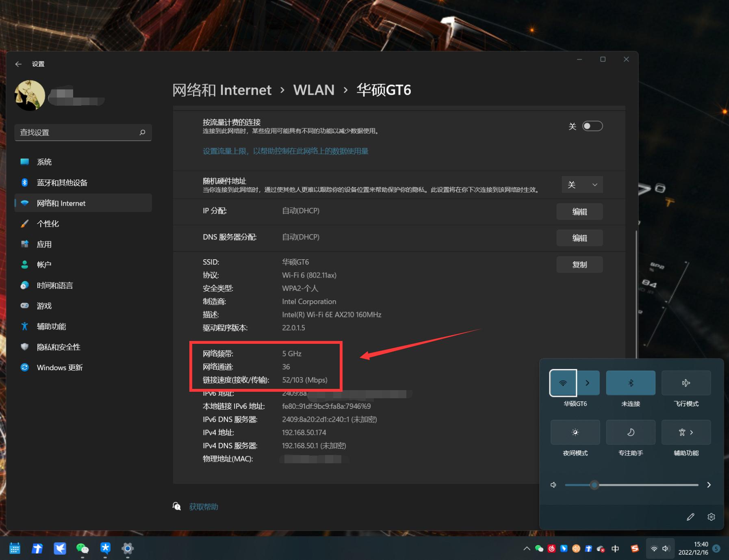This screenshot has width=729, height=560.
Task: Open Windows 更新 in the sidebar
Action: click(60, 368)
